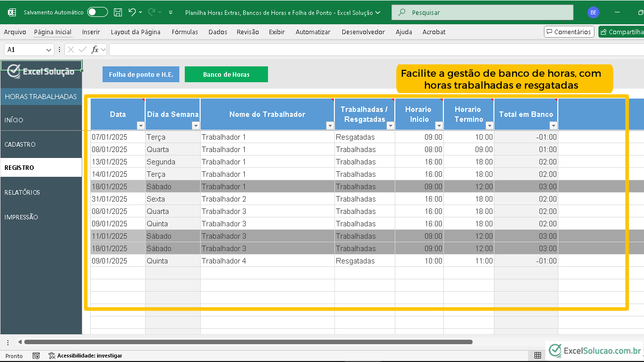The width and height of the screenshot is (644, 362).
Task: Expand the Nome do Trabalhador filter arrow
Action: pos(329,126)
